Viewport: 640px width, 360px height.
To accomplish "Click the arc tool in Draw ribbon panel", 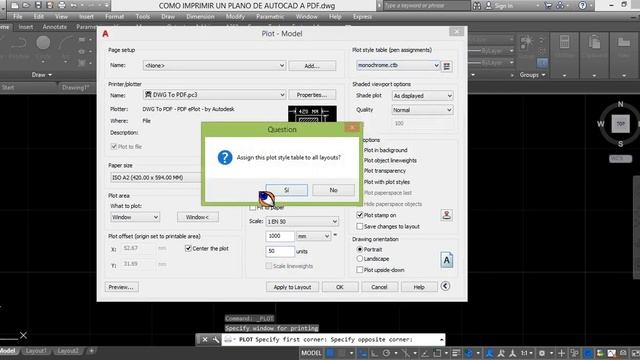I will coord(65,42).
